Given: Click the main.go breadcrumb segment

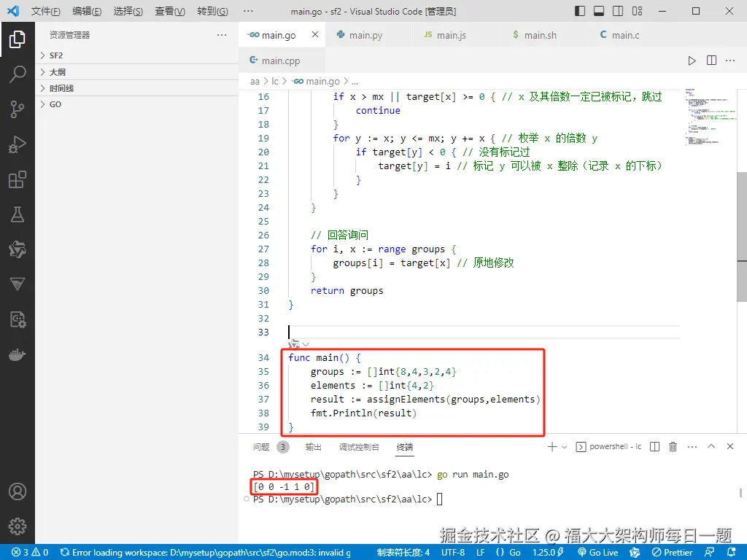Looking at the screenshot, I should tap(317, 82).
